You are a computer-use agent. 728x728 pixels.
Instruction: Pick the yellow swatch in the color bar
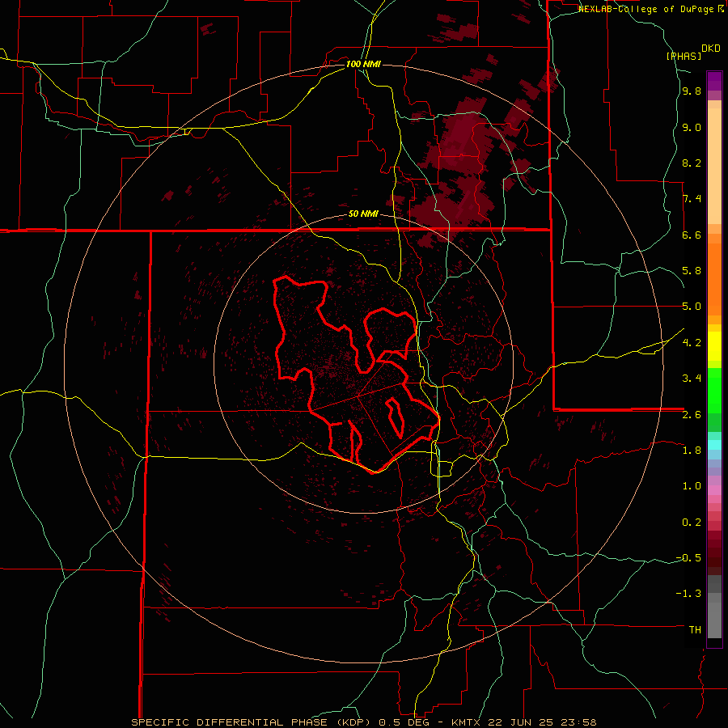pyautogui.click(x=714, y=346)
